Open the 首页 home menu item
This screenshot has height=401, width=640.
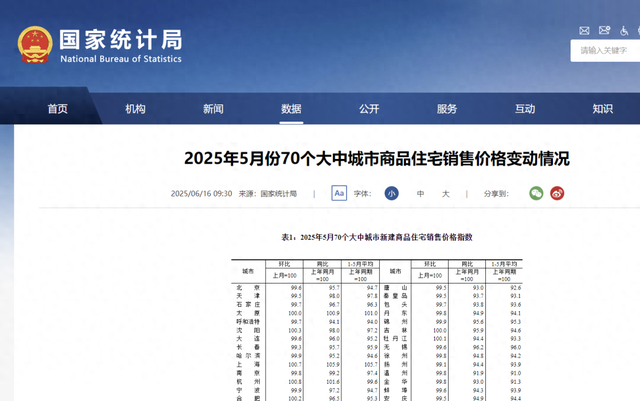point(58,109)
